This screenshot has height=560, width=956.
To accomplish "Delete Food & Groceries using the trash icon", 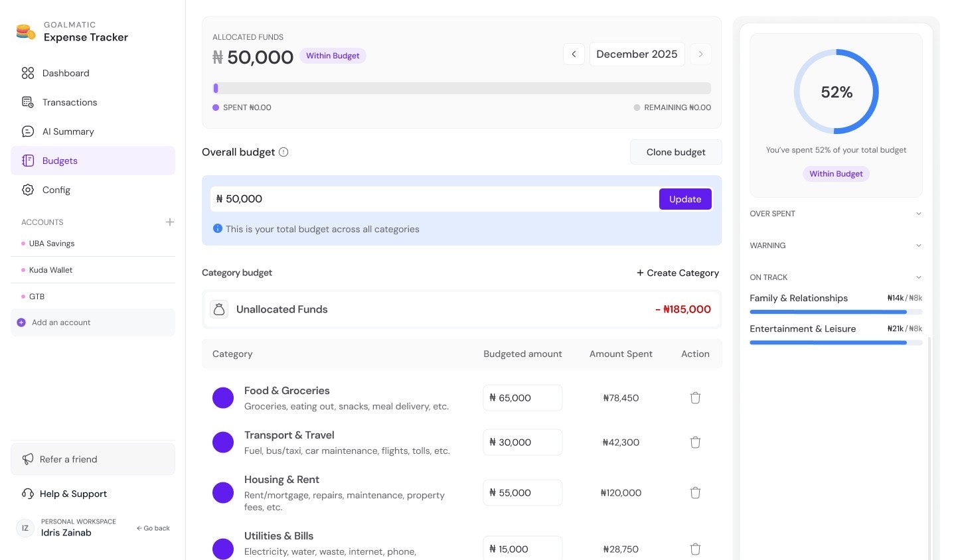I will (695, 397).
